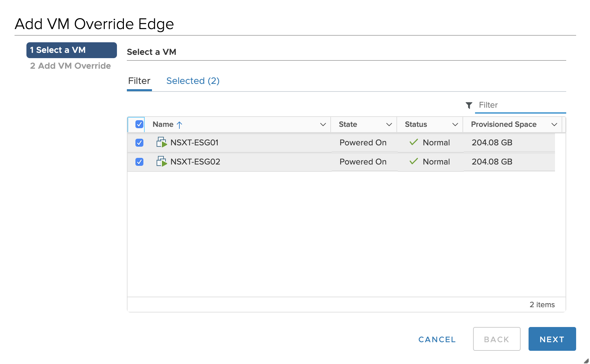Click the CANCEL link
590x364 pixels.
click(437, 339)
